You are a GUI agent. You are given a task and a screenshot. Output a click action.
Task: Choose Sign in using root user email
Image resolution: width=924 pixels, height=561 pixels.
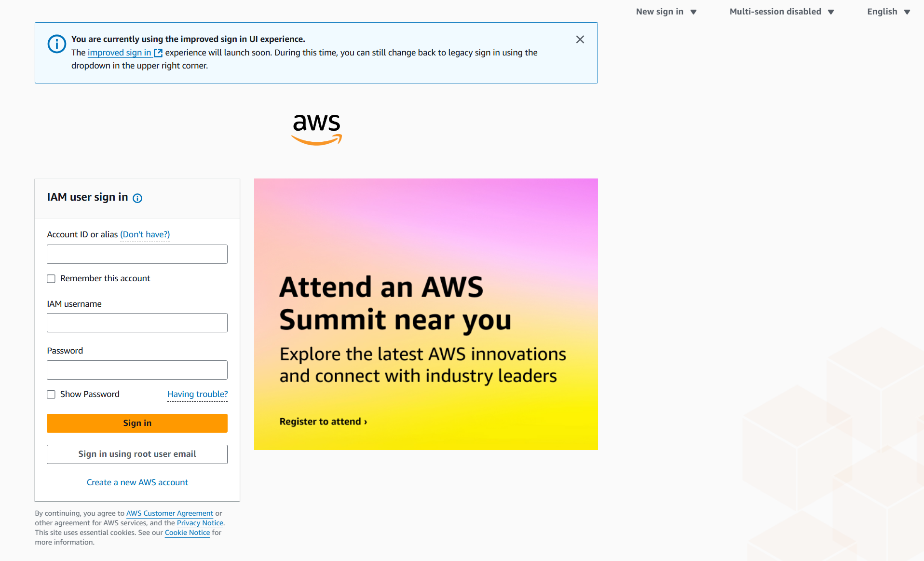click(x=137, y=454)
